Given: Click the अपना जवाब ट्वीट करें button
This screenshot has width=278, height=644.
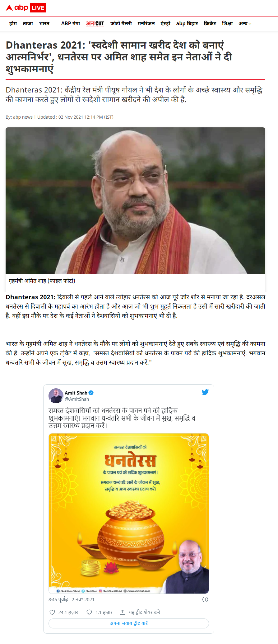Looking at the screenshot, I should 129,623.
